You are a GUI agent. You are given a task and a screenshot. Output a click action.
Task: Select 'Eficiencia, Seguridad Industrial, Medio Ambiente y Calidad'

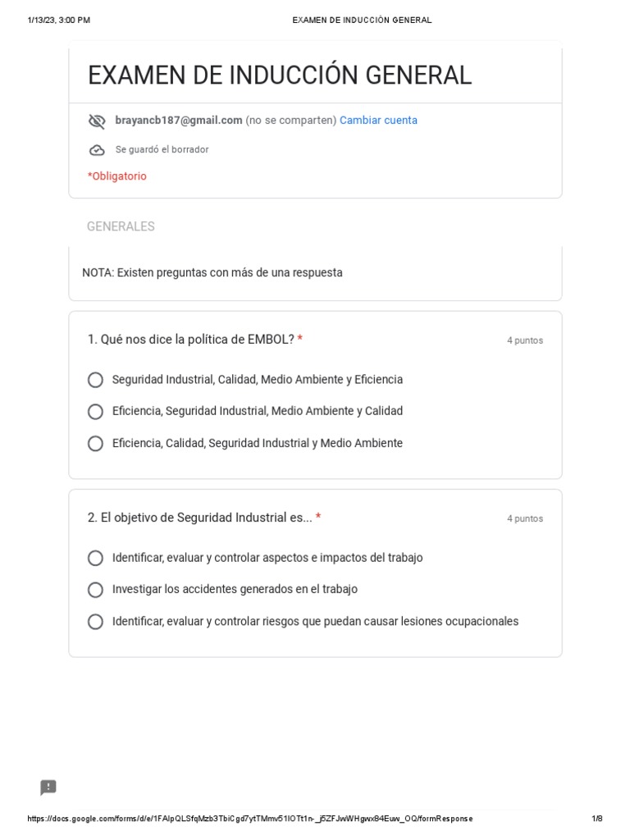[x=96, y=412]
